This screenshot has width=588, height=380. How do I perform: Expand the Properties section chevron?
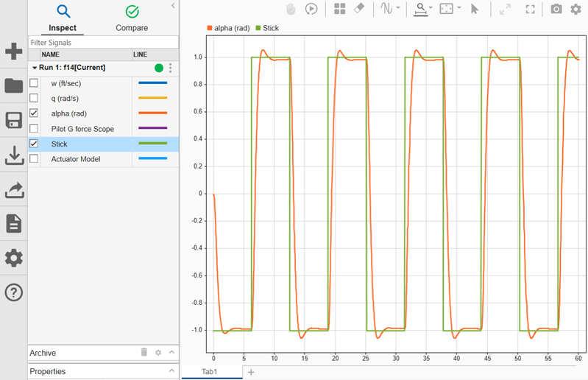pyautogui.click(x=171, y=370)
